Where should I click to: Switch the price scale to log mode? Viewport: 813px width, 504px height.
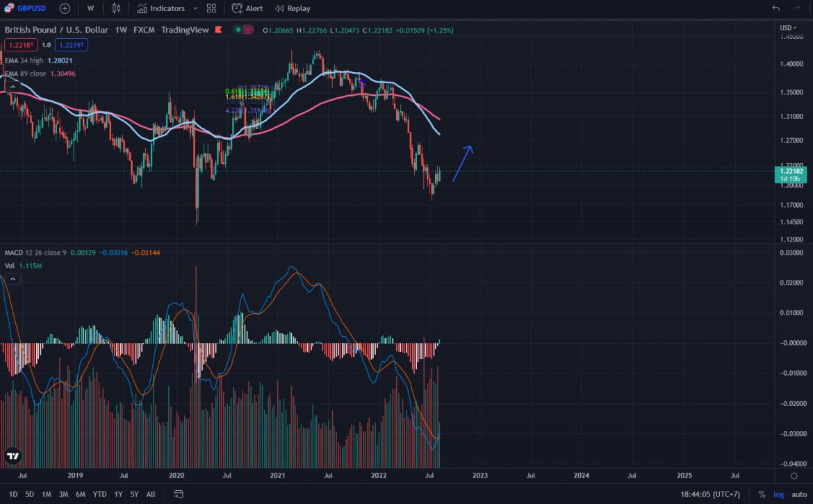click(x=780, y=494)
